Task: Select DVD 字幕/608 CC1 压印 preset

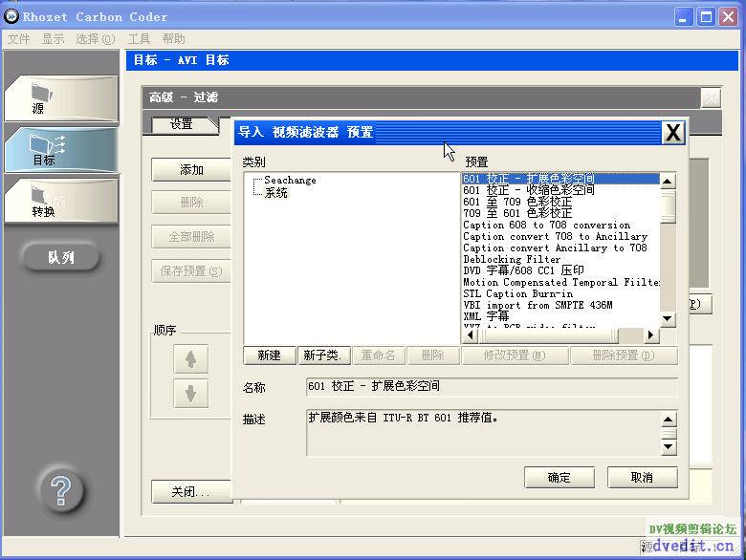Action: point(560,270)
